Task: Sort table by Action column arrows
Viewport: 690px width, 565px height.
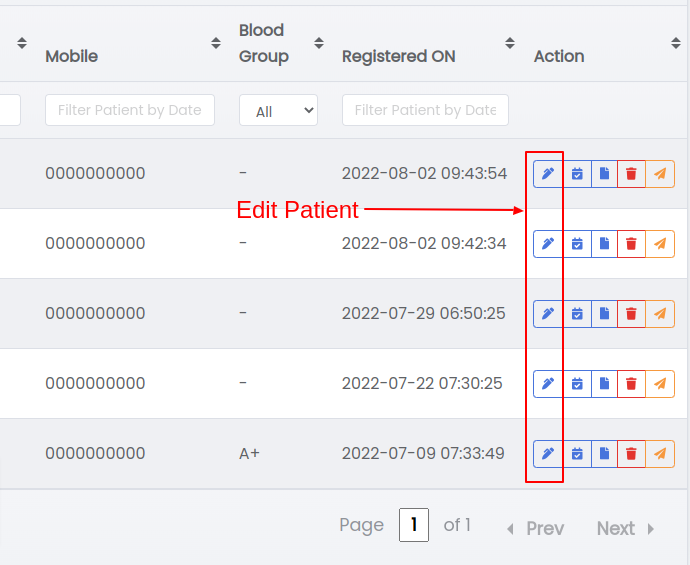Action: (676, 43)
